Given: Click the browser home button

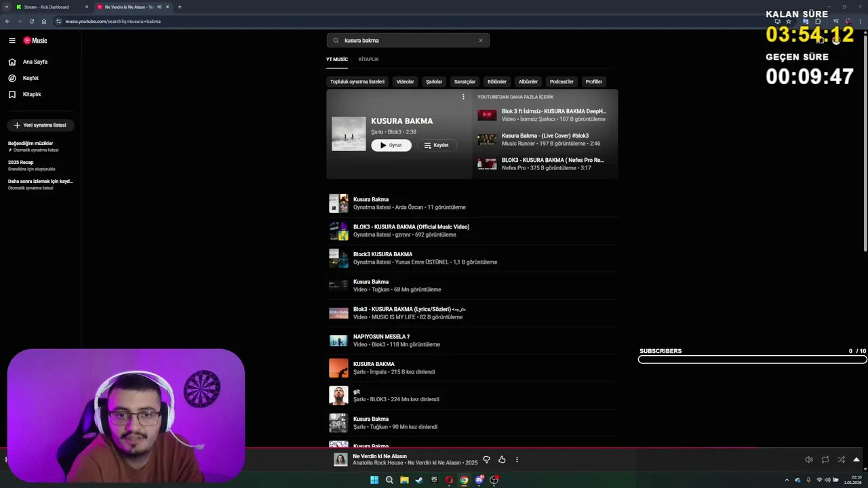Looking at the screenshot, I should (44, 21).
